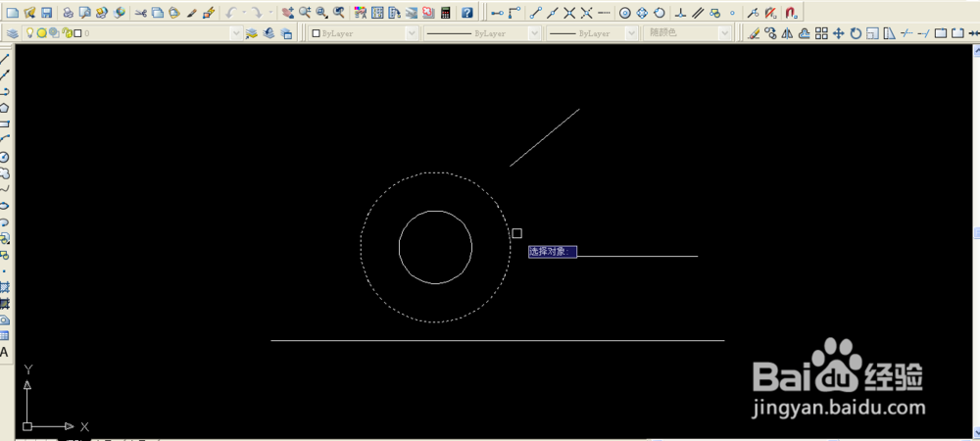Select Snap to Quadrant icon
Image resolution: width=980 pixels, height=441 pixels.
642,13
